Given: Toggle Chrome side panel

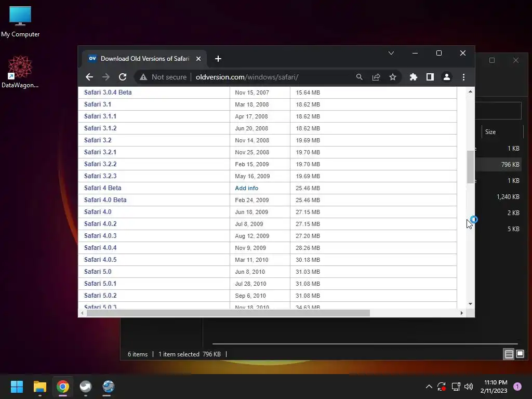Looking at the screenshot, I should pyautogui.click(x=430, y=77).
